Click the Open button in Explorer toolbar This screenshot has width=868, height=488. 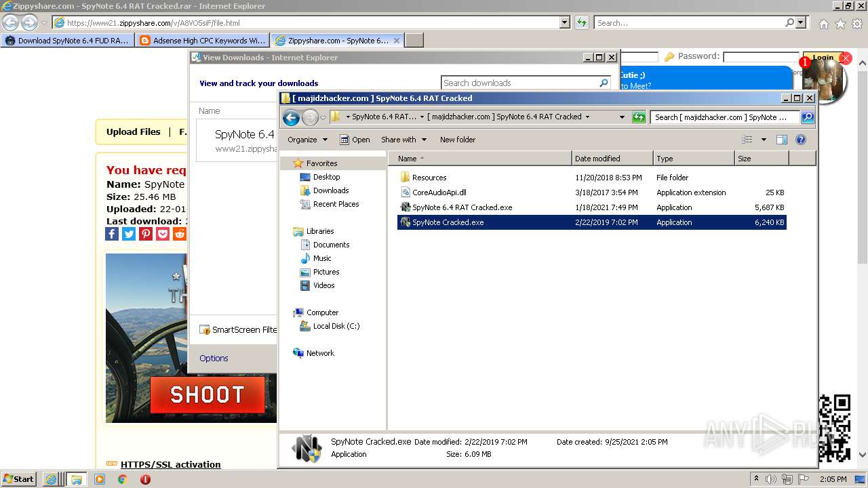pyautogui.click(x=355, y=140)
